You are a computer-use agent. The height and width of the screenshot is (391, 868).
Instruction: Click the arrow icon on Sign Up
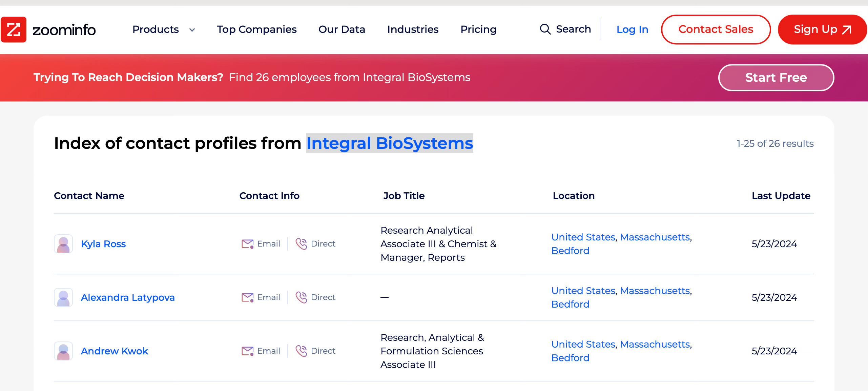[x=847, y=30]
